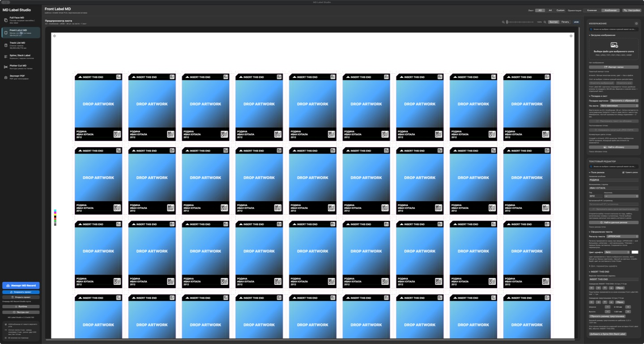Click the Найти данные релиза button
The image size is (644, 344).
(614, 222)
